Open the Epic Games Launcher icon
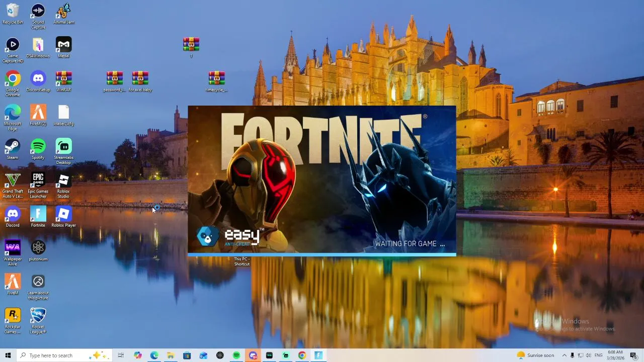This screenshot has width=644, height=362. pyautogui.click(x=38, y=185)
